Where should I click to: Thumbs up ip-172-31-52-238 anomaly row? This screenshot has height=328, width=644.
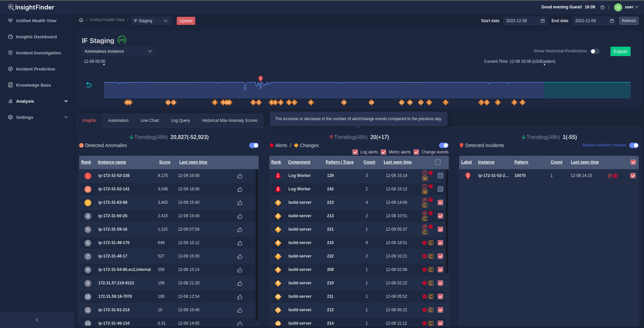240,176
